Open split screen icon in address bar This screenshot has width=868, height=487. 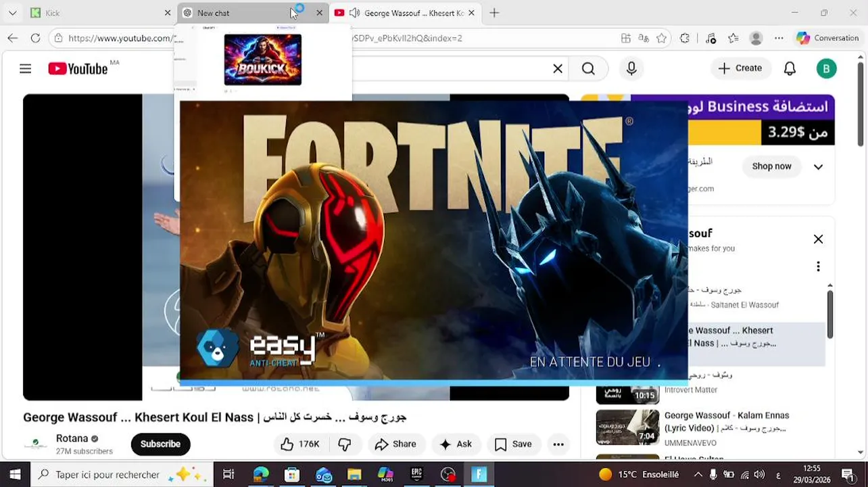point(626,39)
